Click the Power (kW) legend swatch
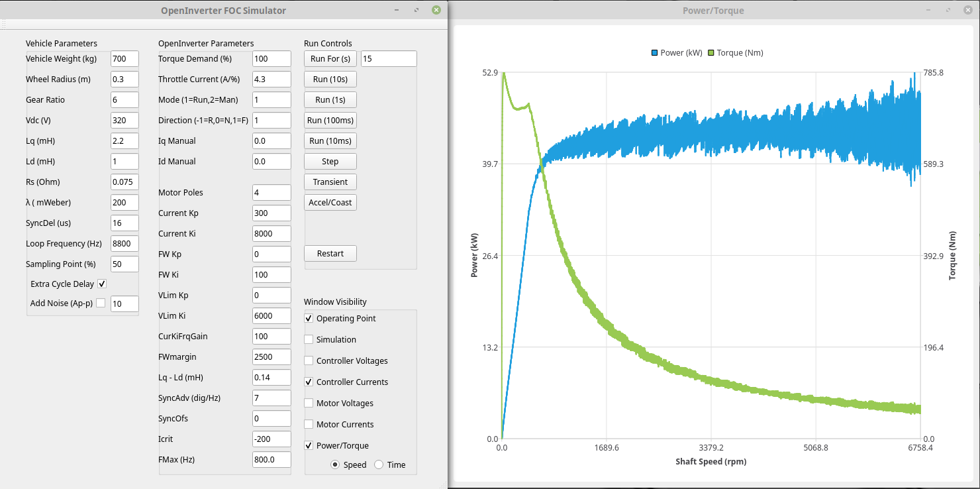This screenshot has width=980, height=489. coord(654,53)
